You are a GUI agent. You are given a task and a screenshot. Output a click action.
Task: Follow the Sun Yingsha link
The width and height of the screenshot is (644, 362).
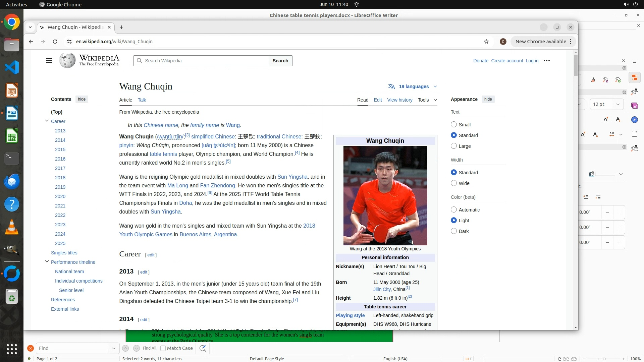pos(292,177)
